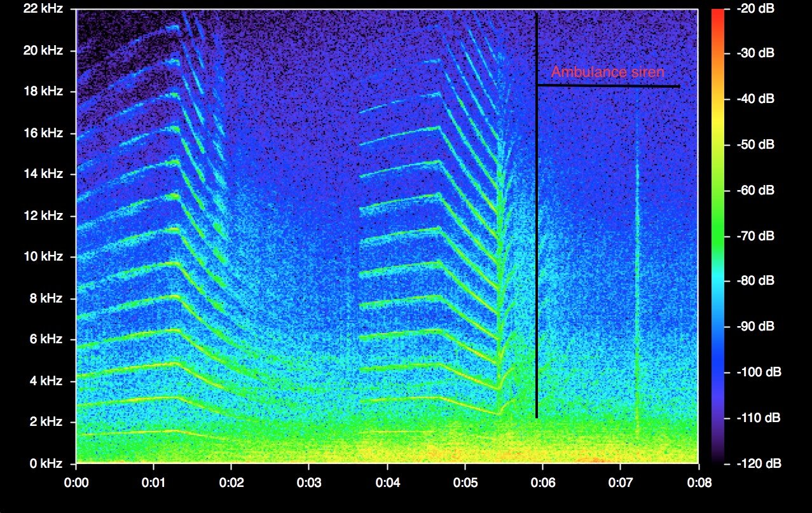Click the 0:04 time axis label
This screenshot has height=513, width=812.
[387, 483]
